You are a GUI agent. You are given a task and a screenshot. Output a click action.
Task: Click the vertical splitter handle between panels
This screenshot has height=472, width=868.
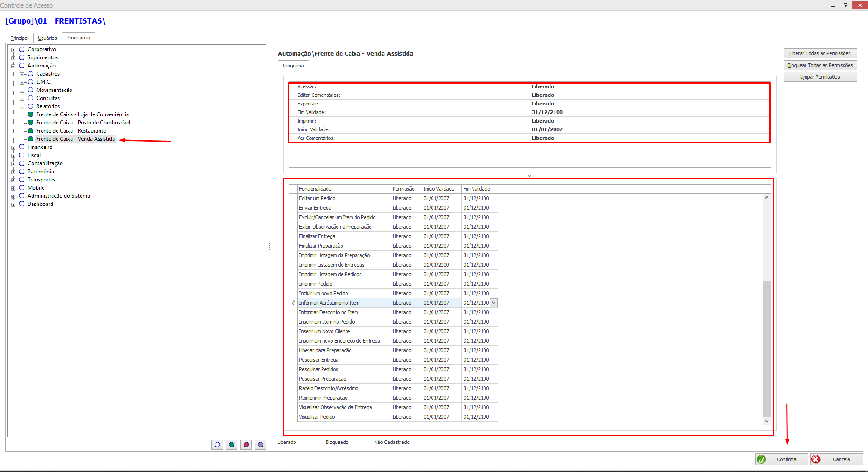[270, 247]
